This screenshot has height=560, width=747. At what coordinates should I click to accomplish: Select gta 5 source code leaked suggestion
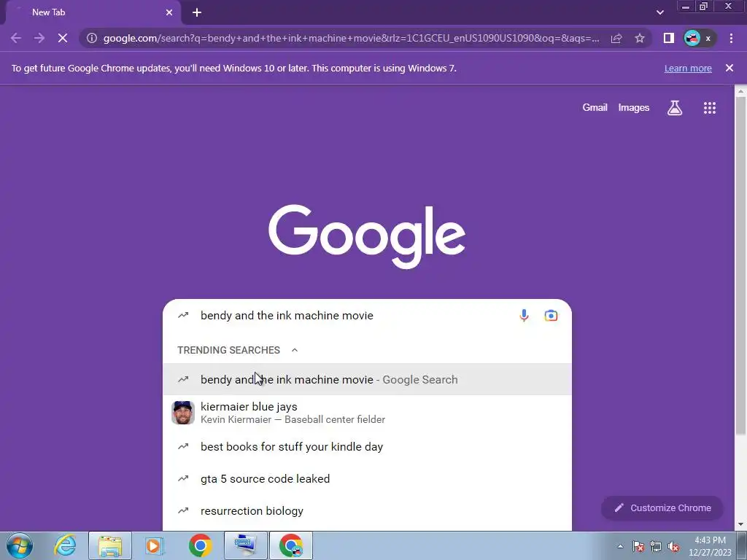[x=367, y=478]
